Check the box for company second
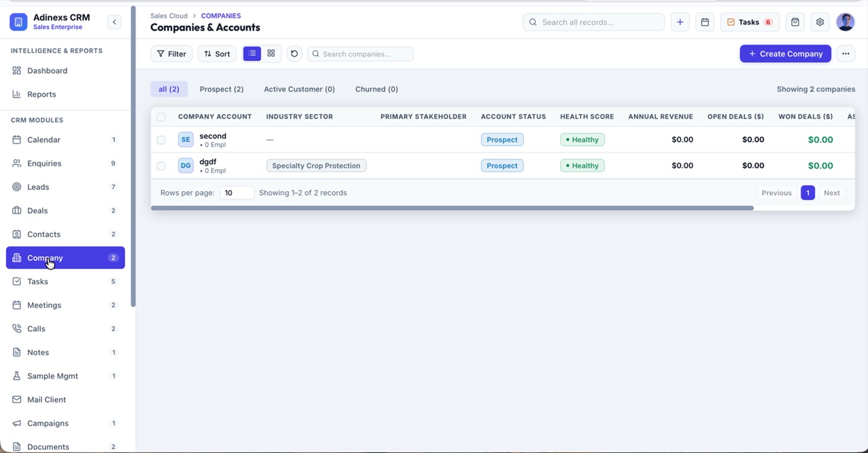The width and height of the screenshot is (868, 453). click(161, 140)
